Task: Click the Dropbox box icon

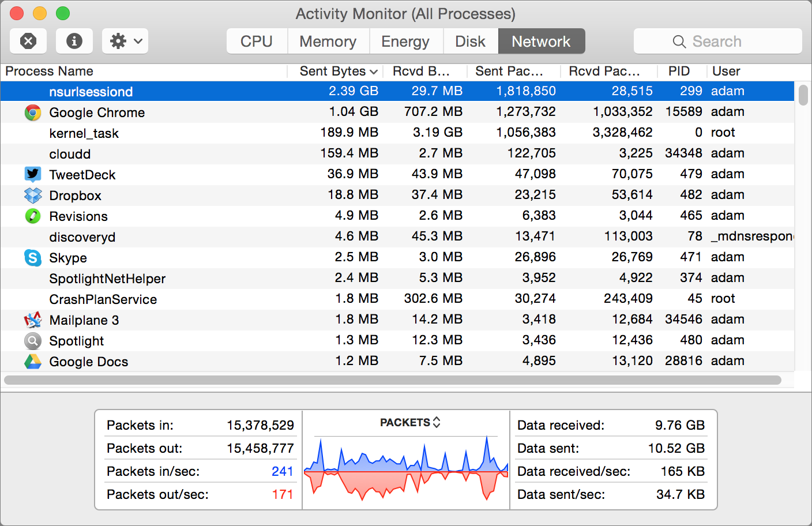Action: pyautogui.click(x=33, y=196)
